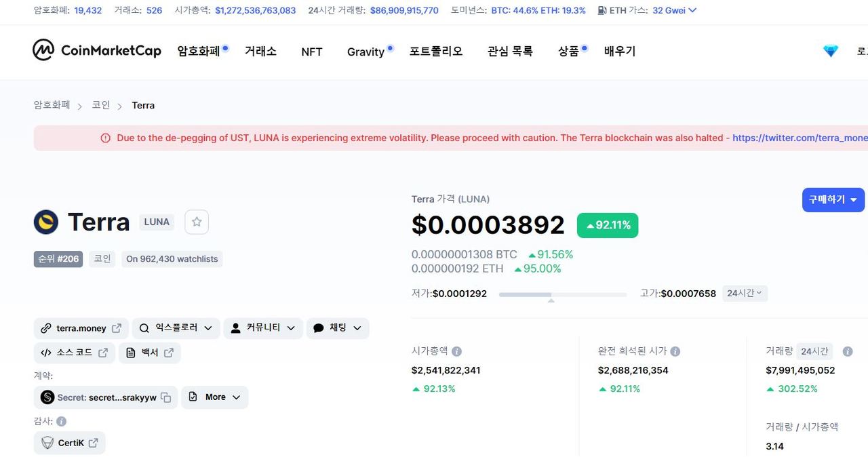The height and width of the screenshot is (457, 868).
Task: Open the 거래소 menu
Action: click(x=260, y=51)
